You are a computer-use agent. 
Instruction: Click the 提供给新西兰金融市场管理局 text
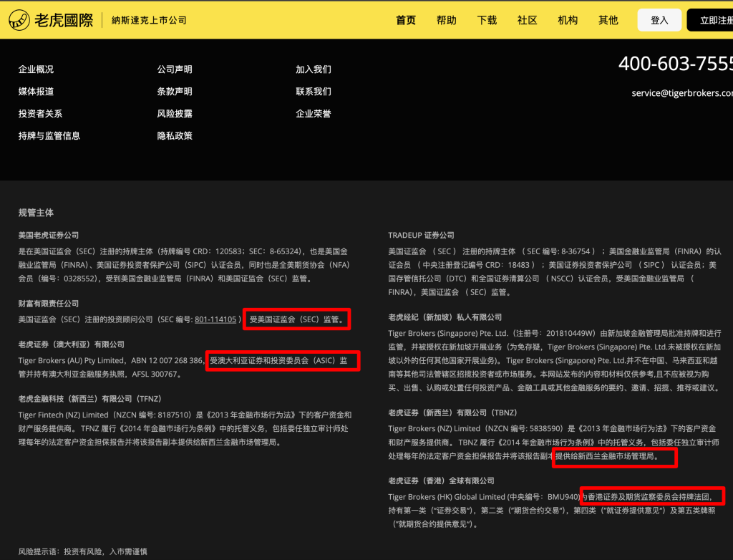[605, 456]
